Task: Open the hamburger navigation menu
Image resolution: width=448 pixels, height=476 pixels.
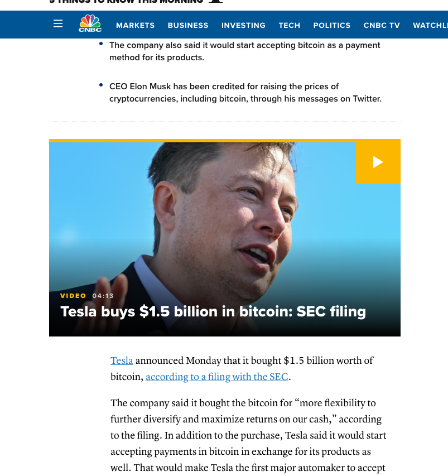Action: pyautogui.click(x=58, y=24)
